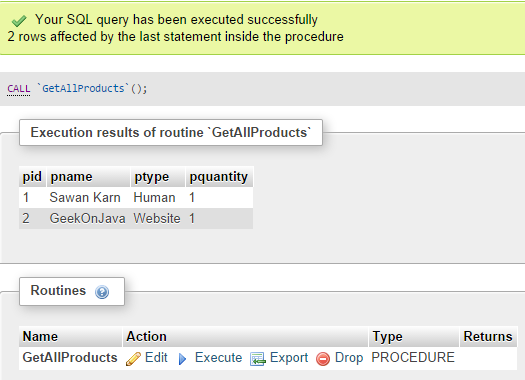Screen dimensions: 525x380
Task: Click the green success checkmark icon
Action: pyautogui.click(x=19, y=21)
